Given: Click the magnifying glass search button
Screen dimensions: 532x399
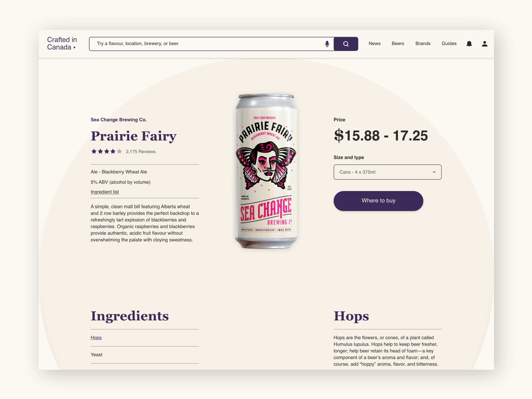Looking at the screenshot, I should [346, 44].
